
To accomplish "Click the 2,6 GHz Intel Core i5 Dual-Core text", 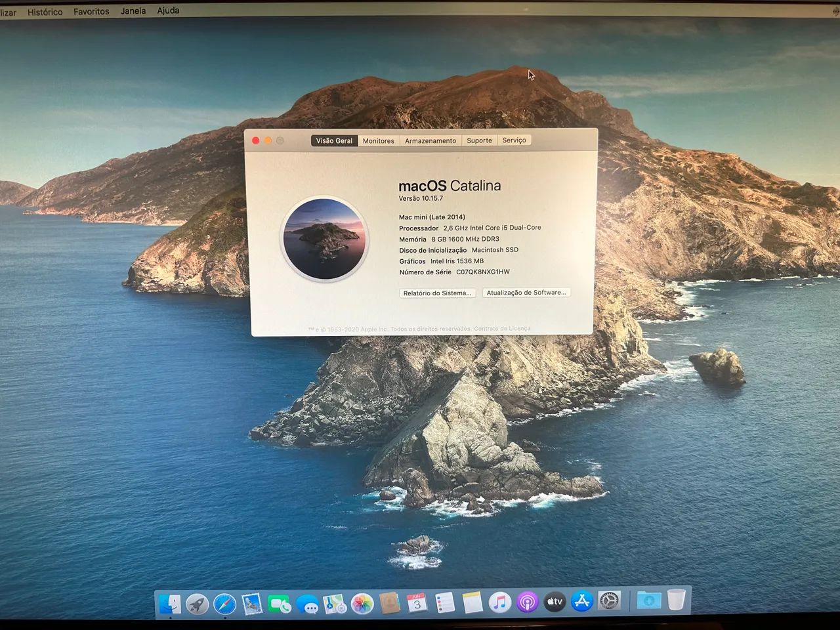I will [492, 228].
